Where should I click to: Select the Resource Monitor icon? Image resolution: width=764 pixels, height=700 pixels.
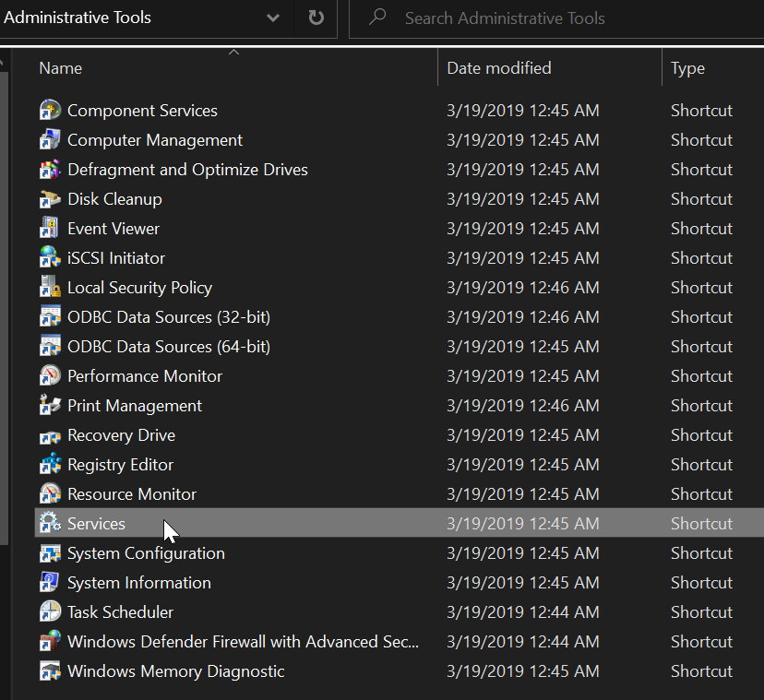50,494
